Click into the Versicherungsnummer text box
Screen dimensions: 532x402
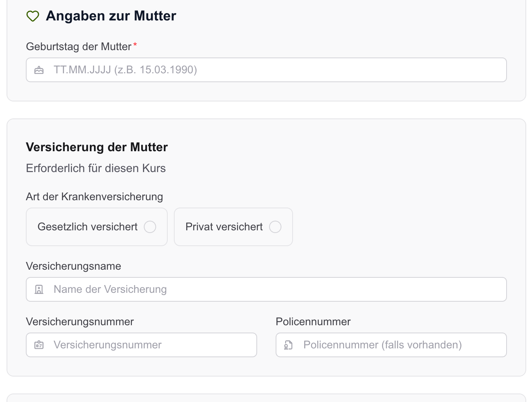(x=141, y=345)
